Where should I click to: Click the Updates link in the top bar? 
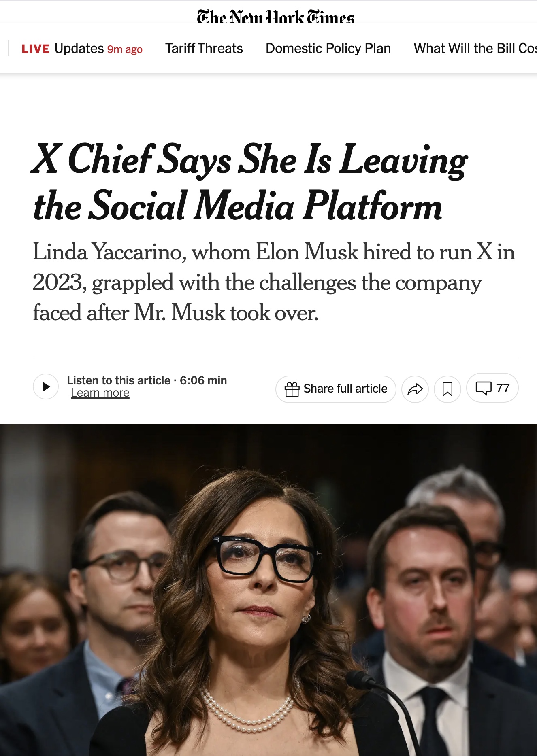pos(79,49)
